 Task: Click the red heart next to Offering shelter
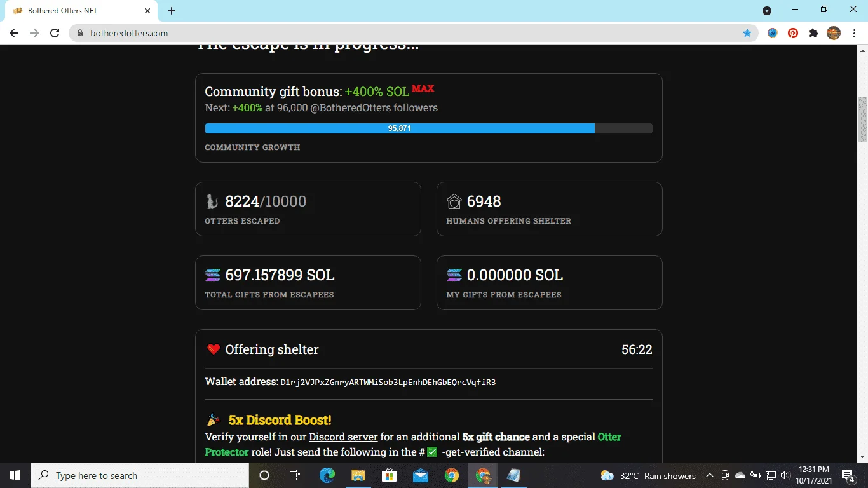click(x=213, y=349)
